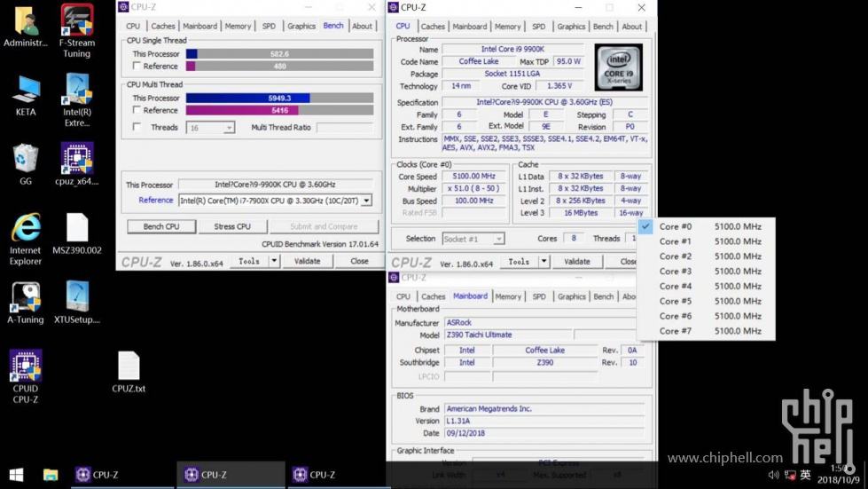
Task: Open the Administrator folder desktop icon
Action: 26,26
